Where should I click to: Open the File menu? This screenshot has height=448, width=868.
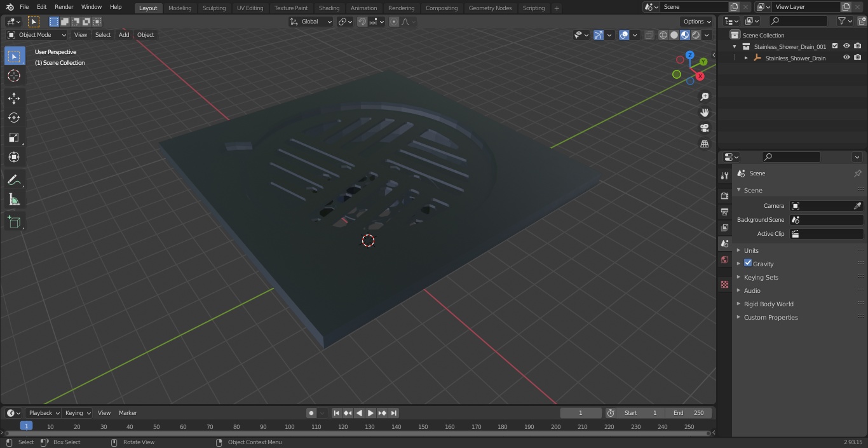tap(24, 7)
